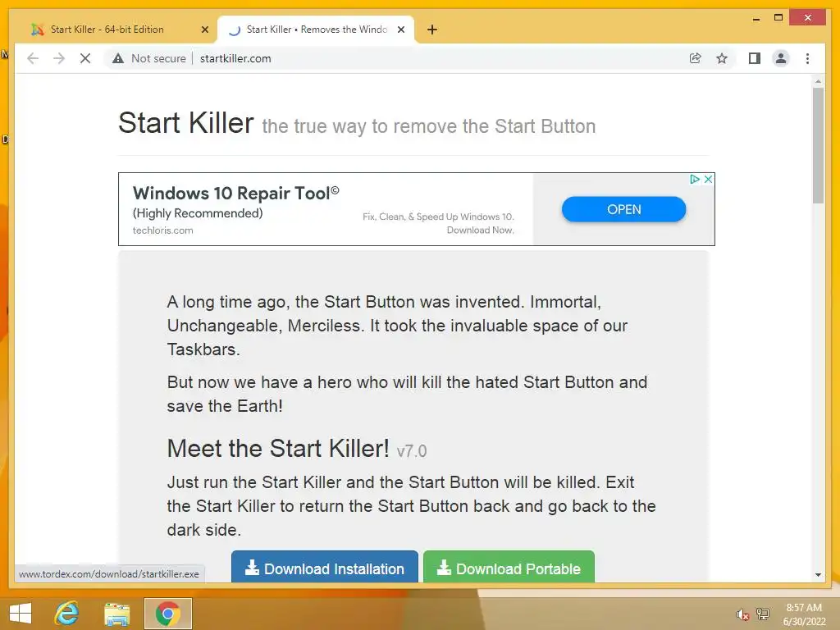Click the muted speaker tray icon
Viewport: 840px width, 630px height.
(742, 614)
